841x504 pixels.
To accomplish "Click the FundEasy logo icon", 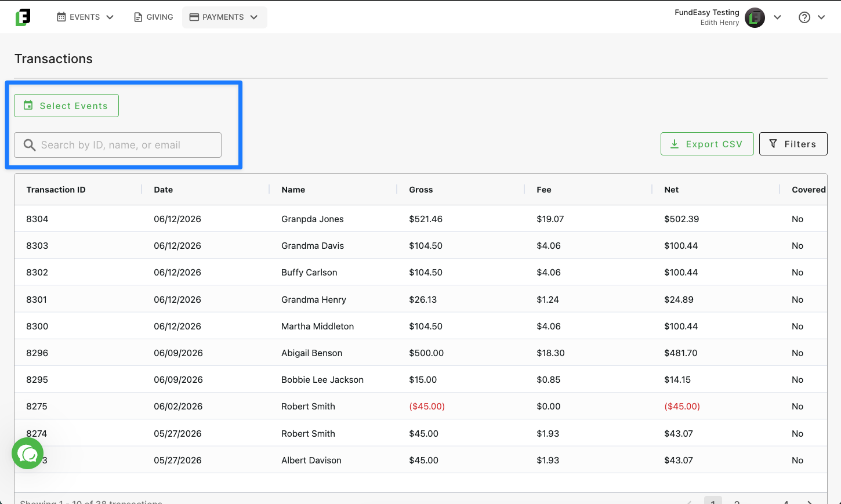I will coord(23,17).
